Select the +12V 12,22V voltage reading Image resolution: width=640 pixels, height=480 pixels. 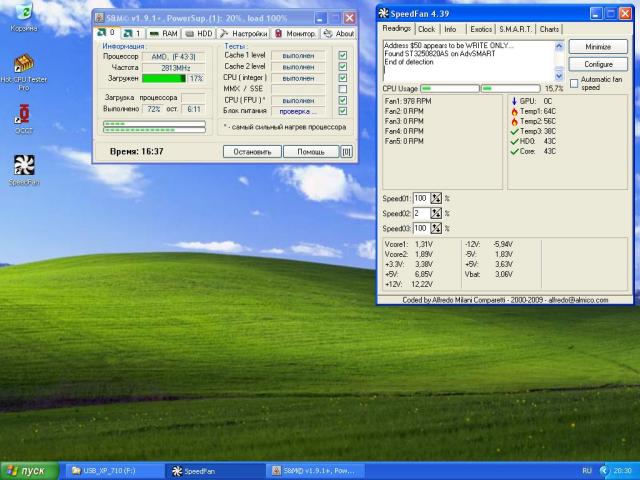(x=409, y=284)
